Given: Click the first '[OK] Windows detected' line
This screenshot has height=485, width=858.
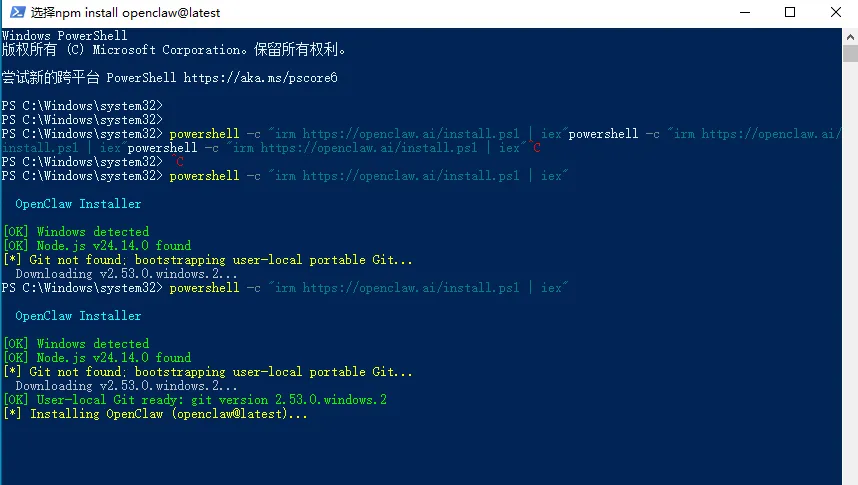Looking at the screenshot, I should tap(76, 232).
